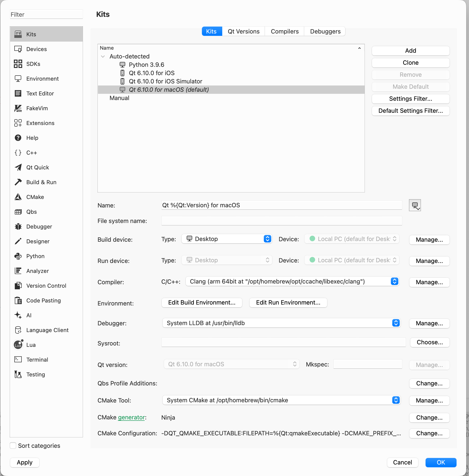Click the CMake generator link
Screen dimensions: 469x476
[x=131, y=417]
